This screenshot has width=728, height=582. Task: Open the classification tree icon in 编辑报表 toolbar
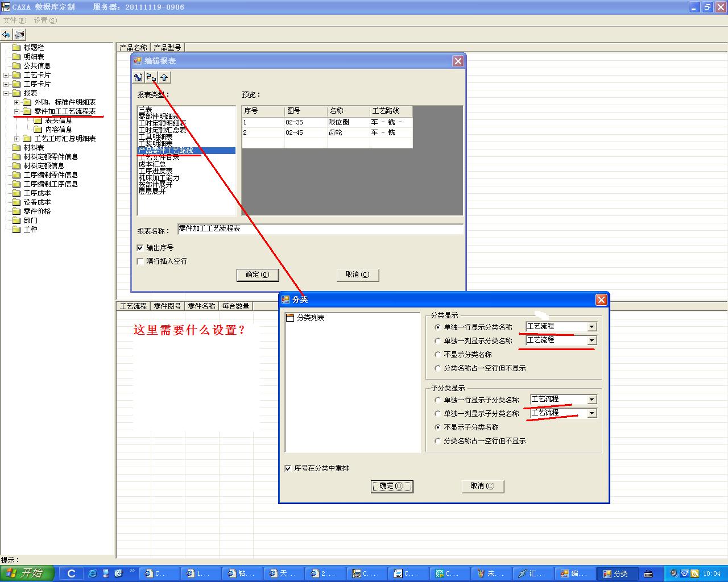(x=151, y=77)
